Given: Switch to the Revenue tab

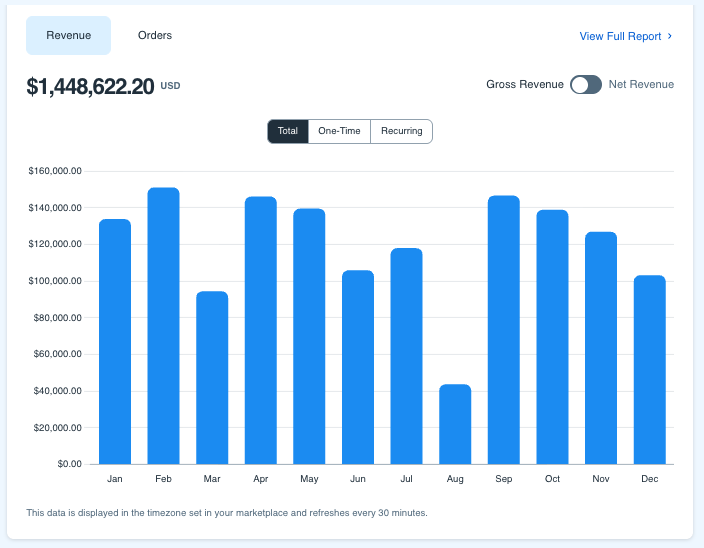Looking at the screenshot, I should tap(68, 35).
